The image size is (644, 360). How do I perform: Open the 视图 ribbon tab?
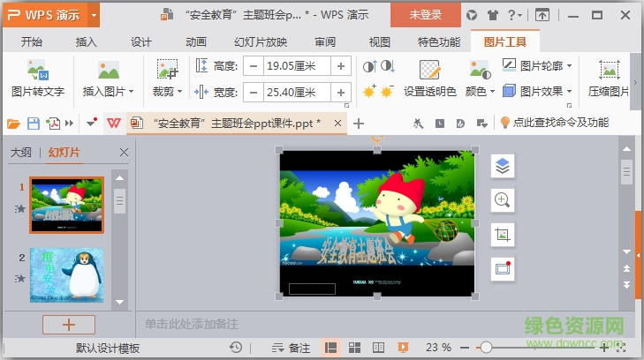point(379,41)
